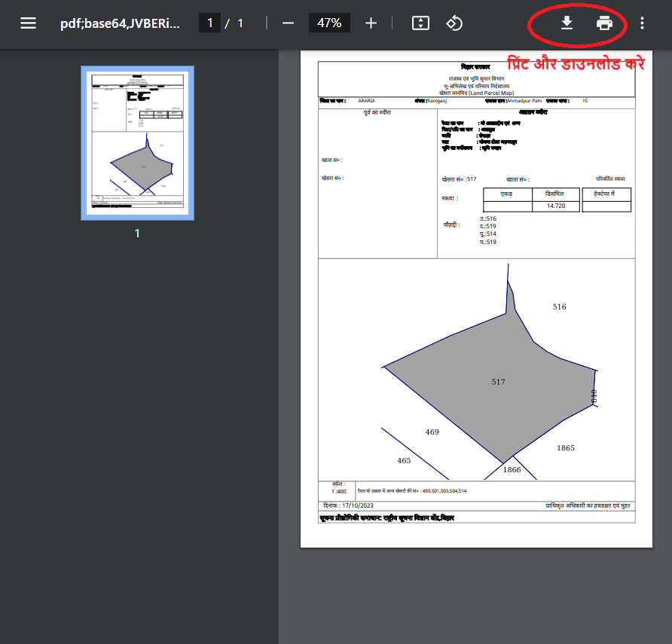Zoom in on the PDF
Image resolution: width=672 pixels, height=644 pixels.
click(x=371, y=23)
